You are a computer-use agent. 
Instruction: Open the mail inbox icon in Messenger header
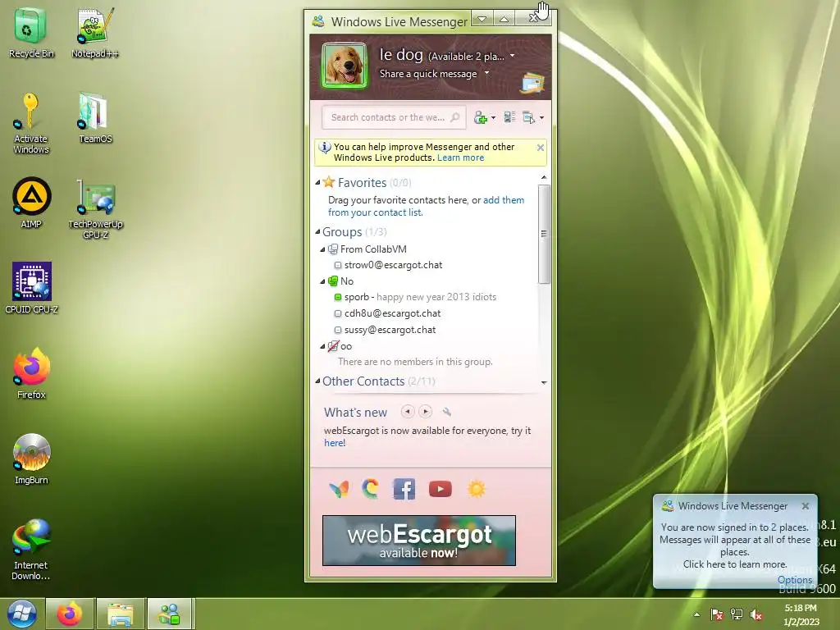click(533, 83)
